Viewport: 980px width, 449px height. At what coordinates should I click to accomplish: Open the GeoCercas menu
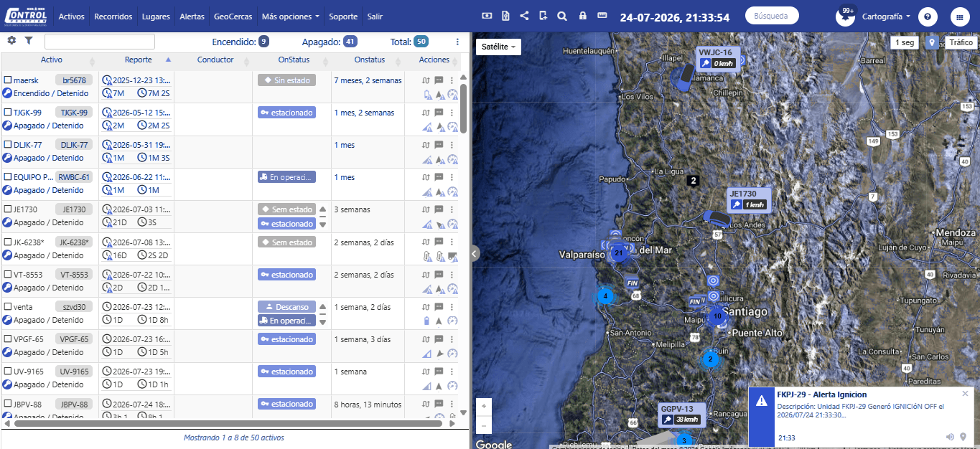click(x=233, y=16)
